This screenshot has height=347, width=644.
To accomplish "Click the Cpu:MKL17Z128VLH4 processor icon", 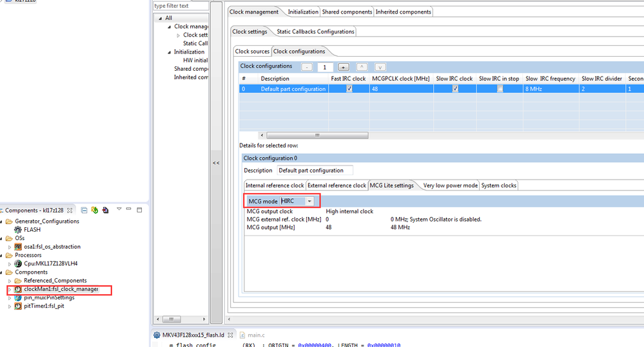I will [x=18, y=263].
